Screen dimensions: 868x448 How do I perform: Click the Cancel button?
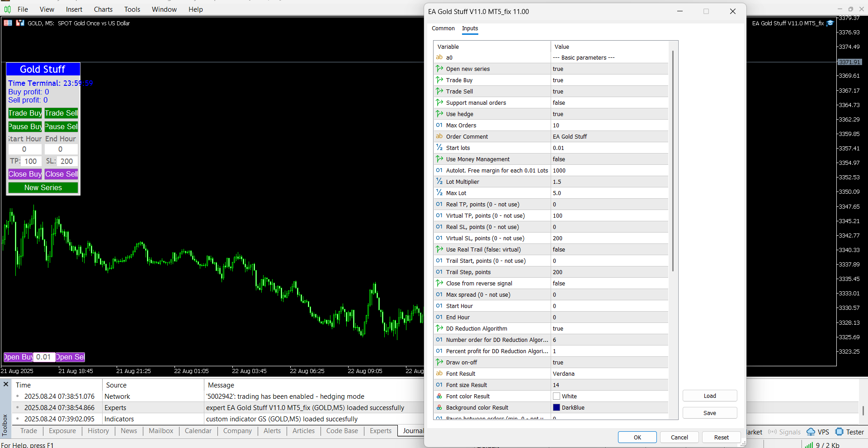679,437
